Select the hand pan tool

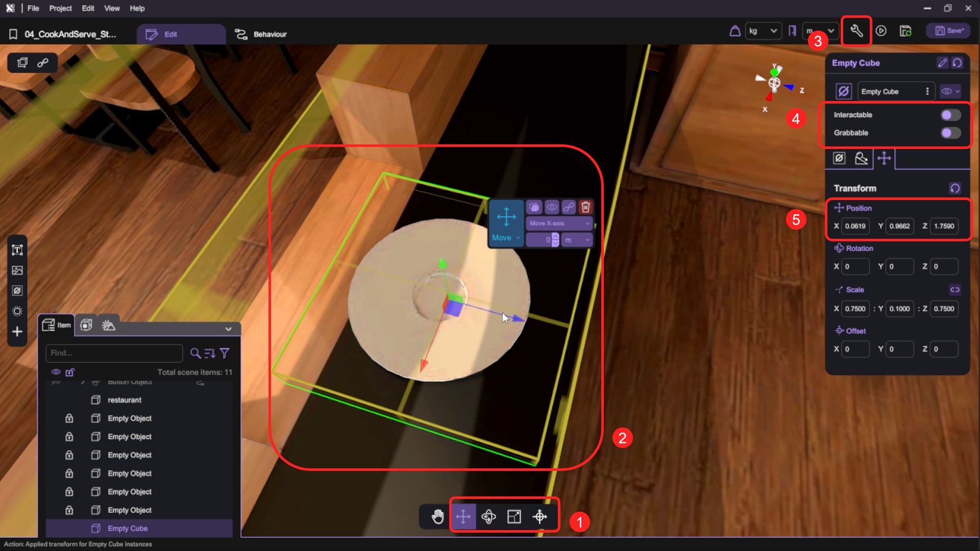(437, 516)
